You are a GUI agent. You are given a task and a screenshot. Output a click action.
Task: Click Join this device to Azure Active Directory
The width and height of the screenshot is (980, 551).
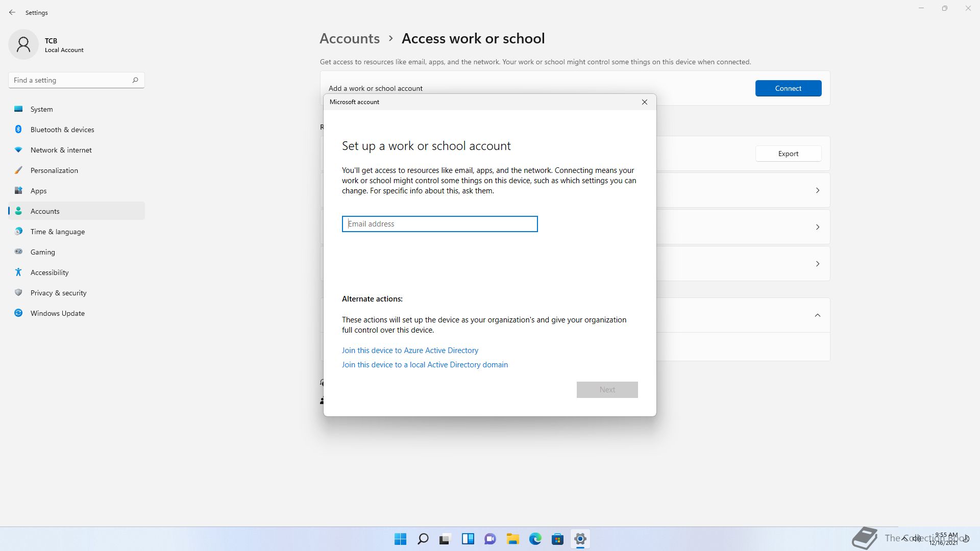(410, 350)
